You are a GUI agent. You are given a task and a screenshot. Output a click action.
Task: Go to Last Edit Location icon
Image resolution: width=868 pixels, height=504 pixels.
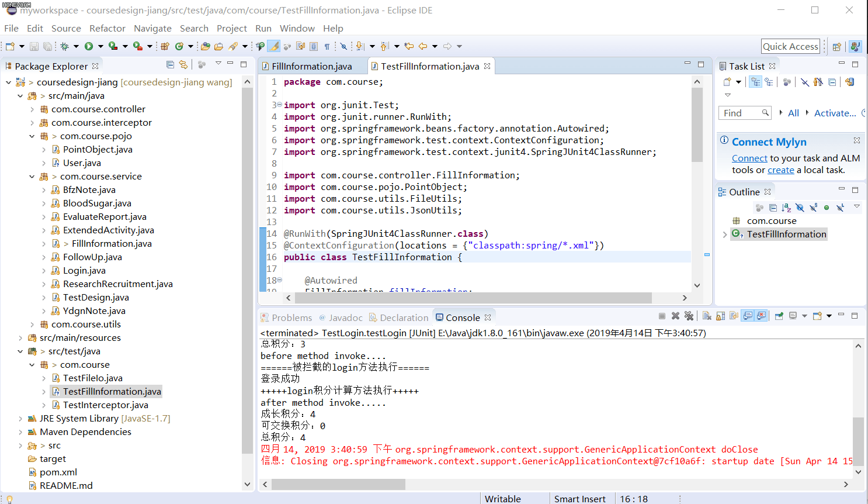(409, 46)
